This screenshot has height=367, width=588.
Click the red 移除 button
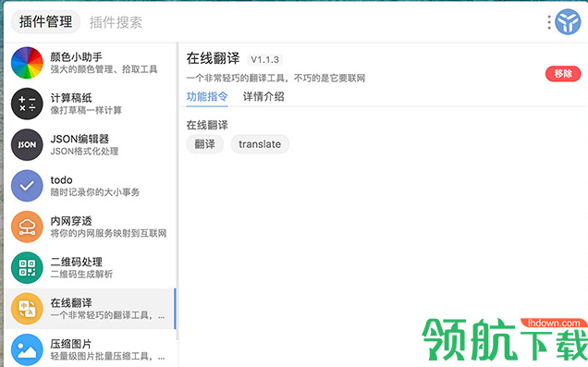(x=563, y=73)
